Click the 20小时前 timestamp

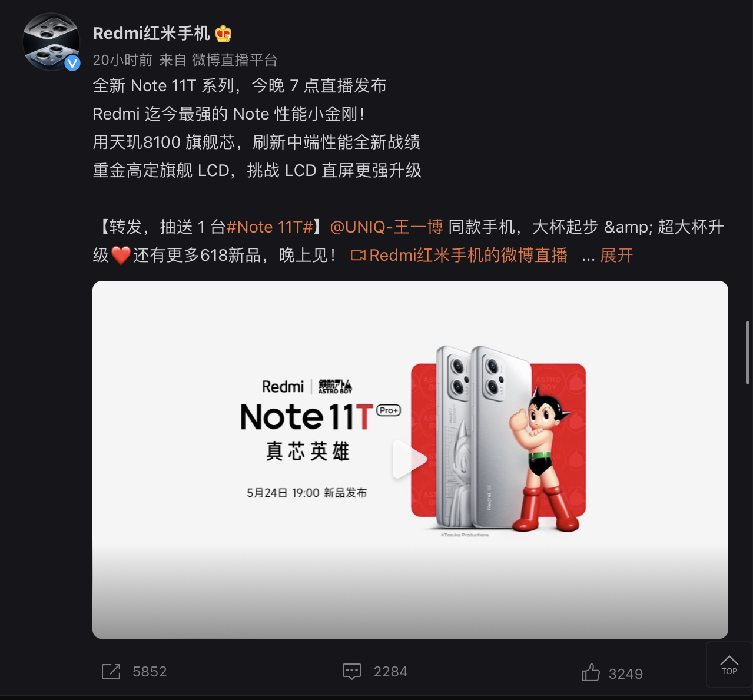(122, 60)
